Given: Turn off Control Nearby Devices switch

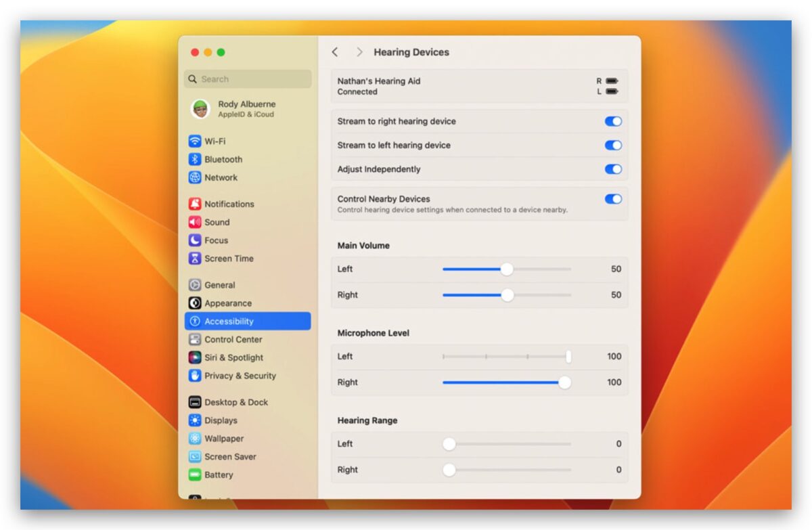Looking at the screenshot, I should point(613,199).
